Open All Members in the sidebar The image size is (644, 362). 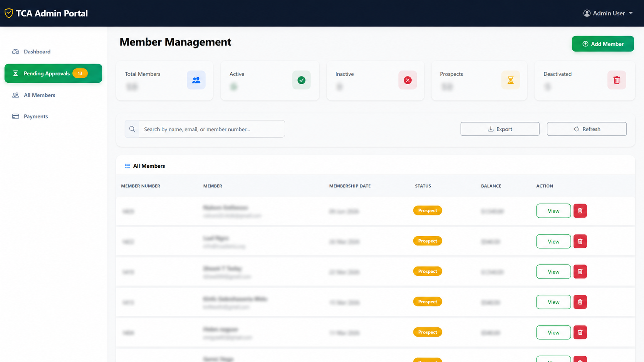coord(39,95)
